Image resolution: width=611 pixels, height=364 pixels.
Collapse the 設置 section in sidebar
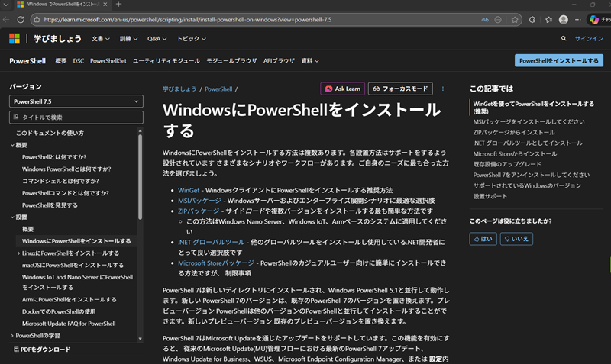point(12,217)
